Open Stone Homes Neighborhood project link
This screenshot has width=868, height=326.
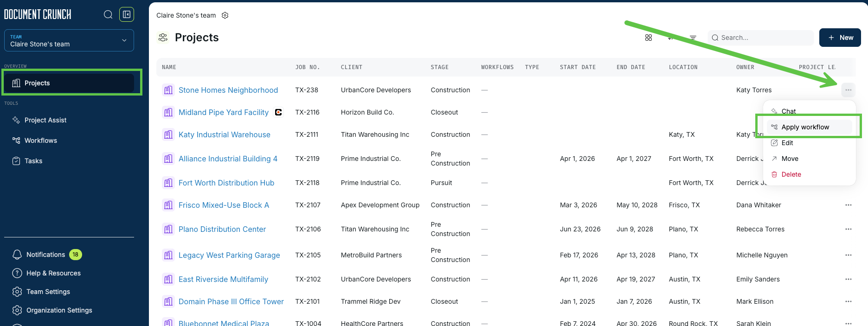[x=228, y=90]
